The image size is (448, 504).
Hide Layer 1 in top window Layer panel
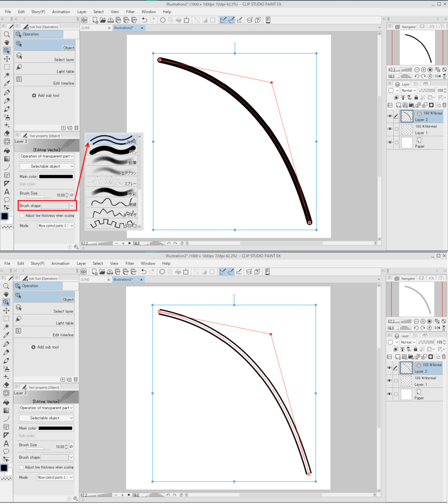(390, 129)
